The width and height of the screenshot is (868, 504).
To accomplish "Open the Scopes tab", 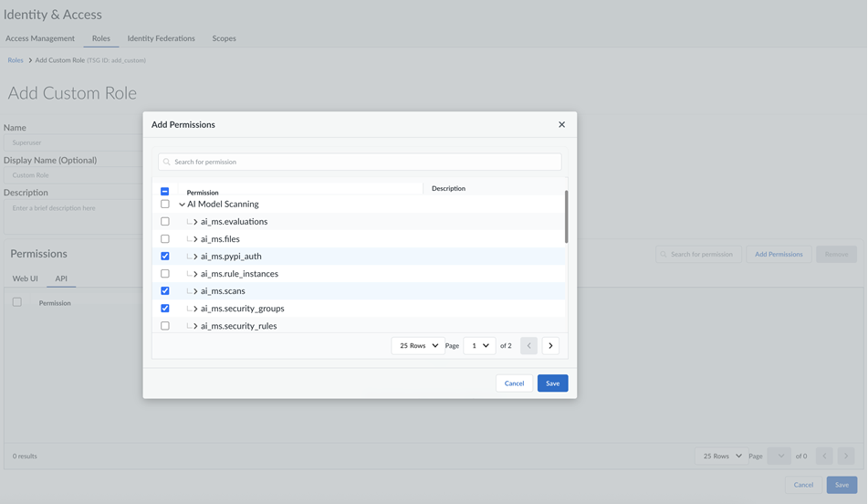I will click(x=224, y=38).
